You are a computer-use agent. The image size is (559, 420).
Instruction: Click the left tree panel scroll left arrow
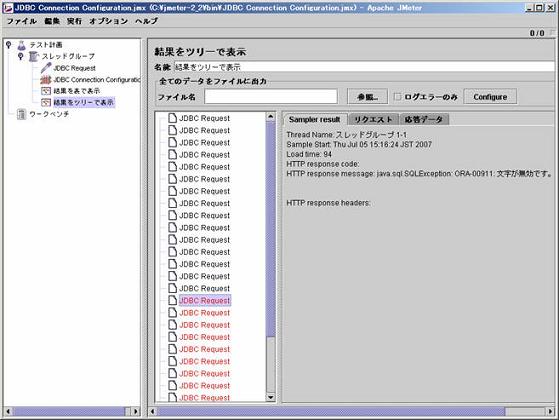[x=8, y=411]
